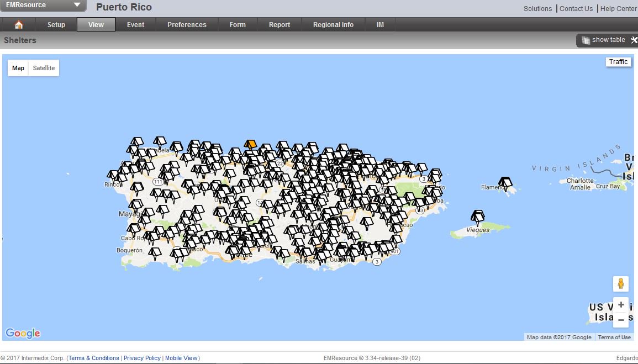Click the Charlotte Amalie map label
This screenshot has height=364, width=638.
tap(580, 184)
